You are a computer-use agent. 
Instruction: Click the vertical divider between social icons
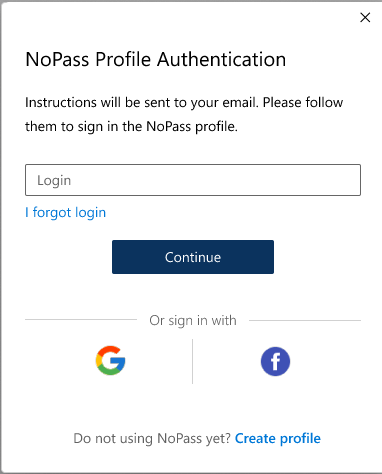(193, 361)
